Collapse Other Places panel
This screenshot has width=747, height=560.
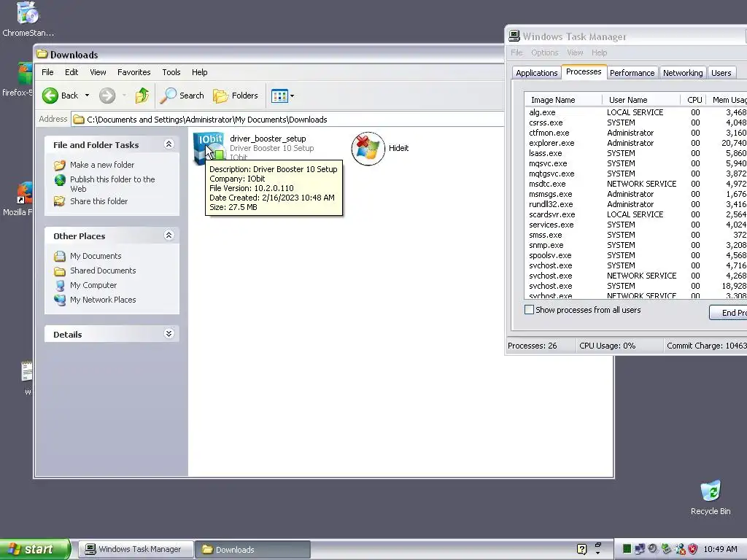click(169, 236)
